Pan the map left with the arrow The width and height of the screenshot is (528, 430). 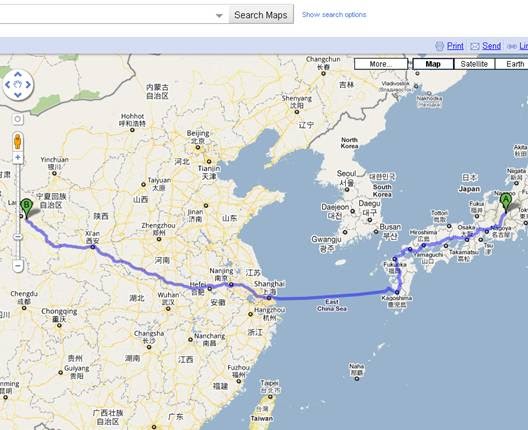click(x=7, y=85)
